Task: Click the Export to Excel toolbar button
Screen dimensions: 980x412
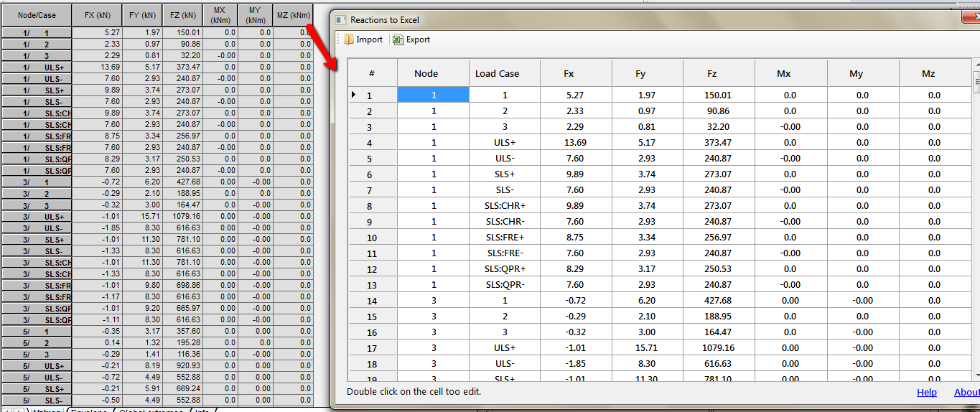Action: click(x=412, y=39)
